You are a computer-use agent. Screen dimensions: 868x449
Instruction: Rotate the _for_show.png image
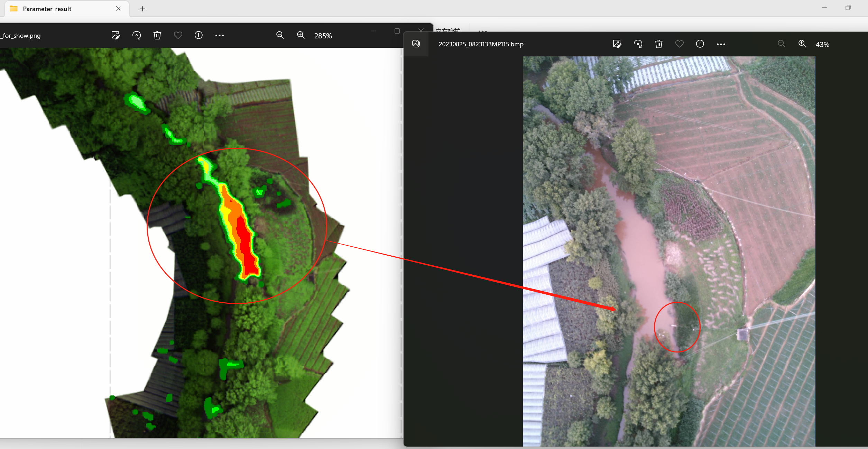point(137,35)
